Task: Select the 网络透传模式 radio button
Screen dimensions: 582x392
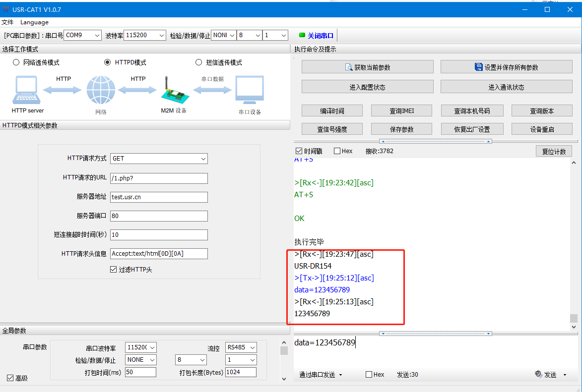Action: point(16,62)
